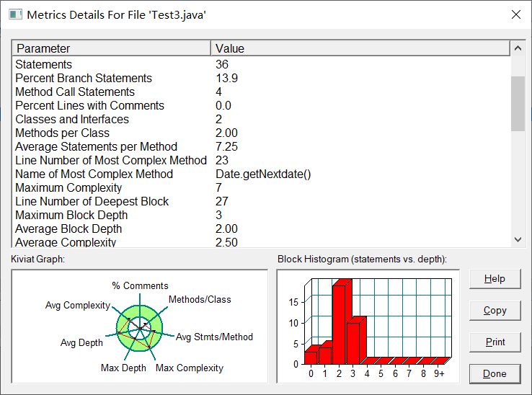Click the Date.getNextdate() value
This screenshot has height=395, width=532.
point(263,174)
